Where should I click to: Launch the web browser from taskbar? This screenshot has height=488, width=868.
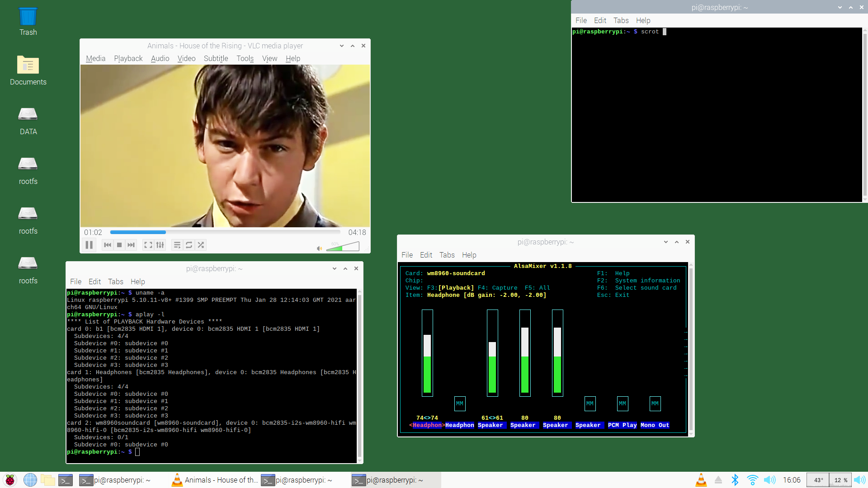[30, 480]
